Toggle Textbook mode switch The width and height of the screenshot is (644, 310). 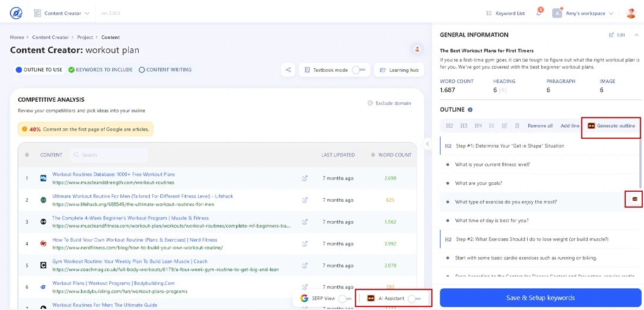(x=358, y=70)
